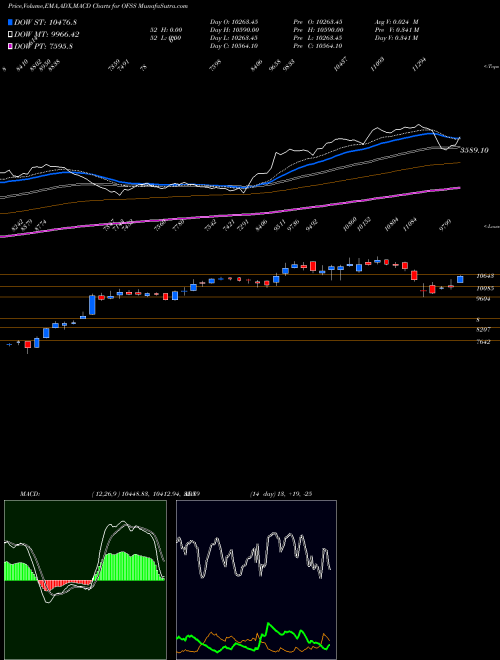Click the MACD '(12,26,9)' parameters text

tap(105, 494)
